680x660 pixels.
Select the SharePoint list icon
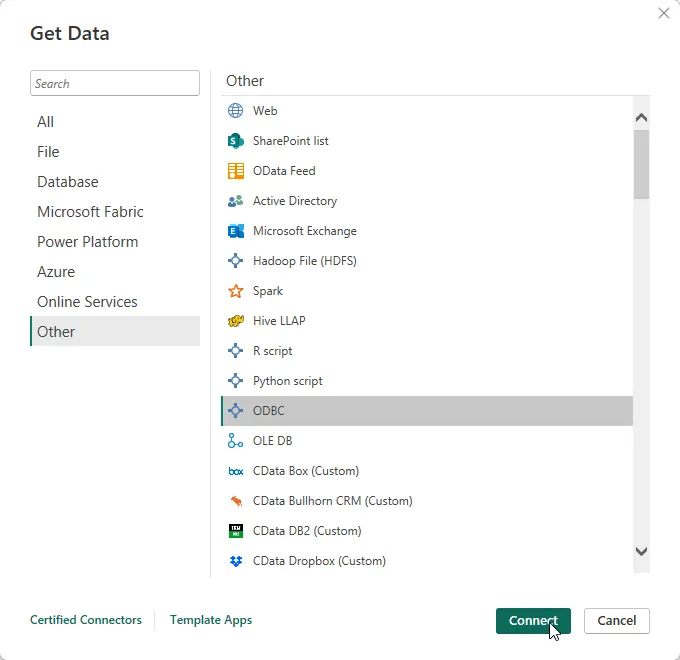[x=236, y=141]
